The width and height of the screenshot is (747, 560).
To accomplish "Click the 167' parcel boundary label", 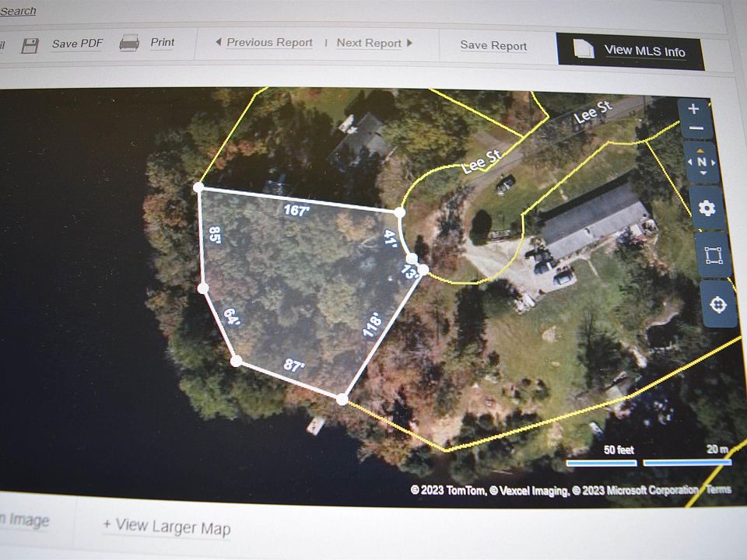I will tap(296, 210).
